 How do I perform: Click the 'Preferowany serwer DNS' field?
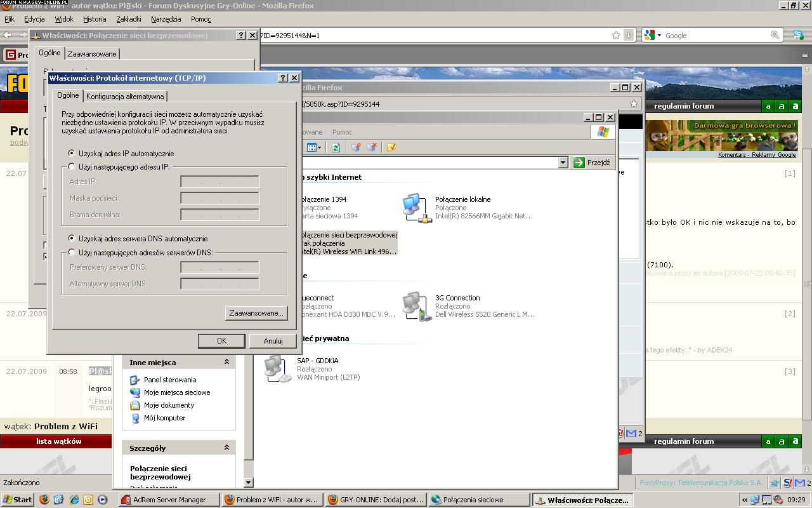pos(219,267)
